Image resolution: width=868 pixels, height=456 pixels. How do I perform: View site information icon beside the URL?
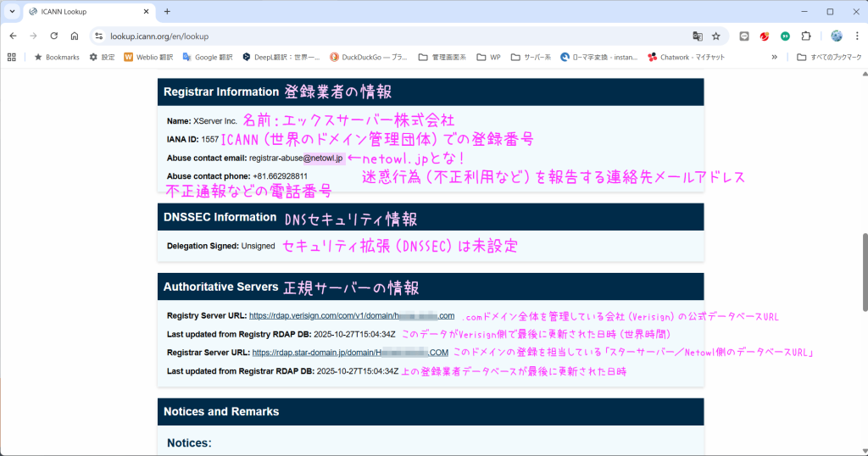pyautogui.click(x=98, y=36)
